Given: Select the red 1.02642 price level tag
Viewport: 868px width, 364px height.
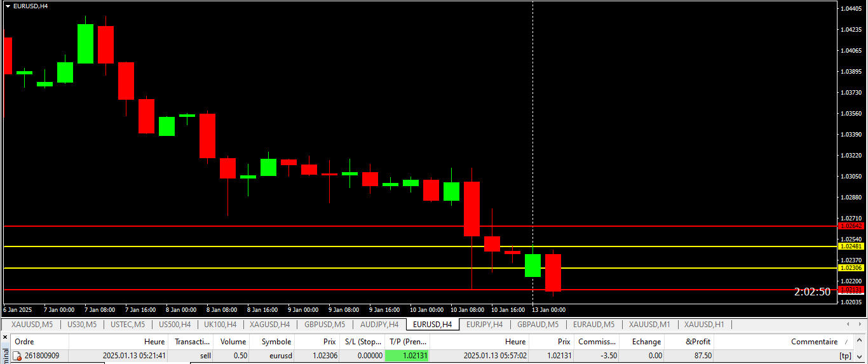Looking at the screenshot, I should [851, 226].
